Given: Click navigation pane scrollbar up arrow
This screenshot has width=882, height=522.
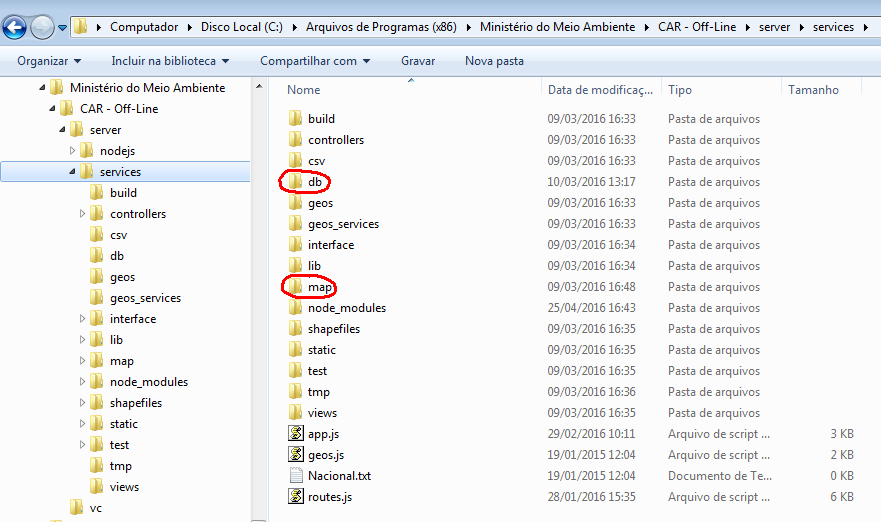Looking at the screenshot, I should tap(259, 86).
